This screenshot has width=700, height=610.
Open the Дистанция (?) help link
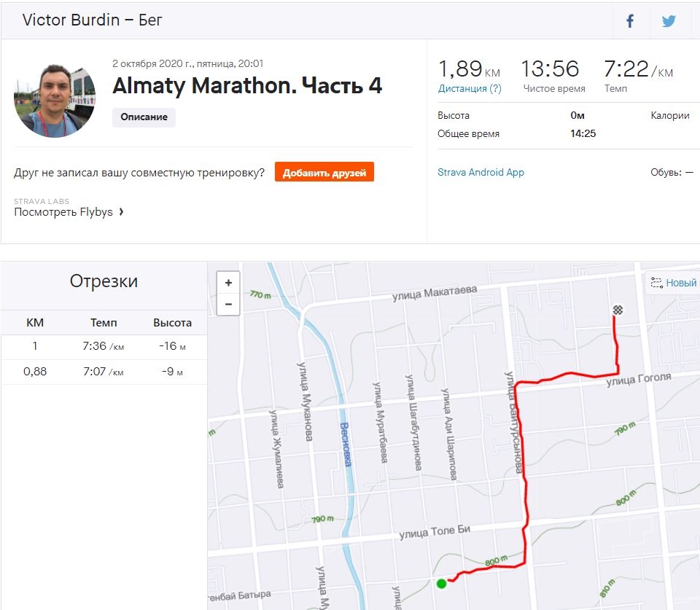470,89
